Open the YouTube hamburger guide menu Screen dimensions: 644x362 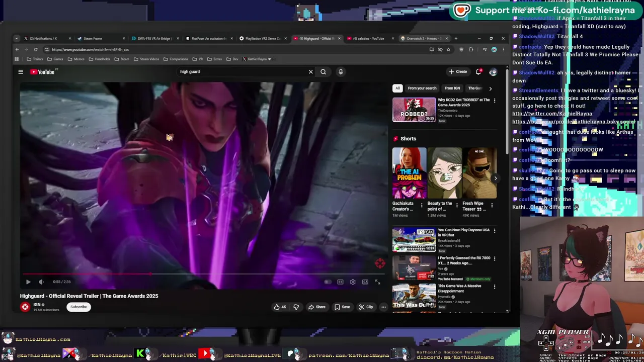(x=21, y=72)
